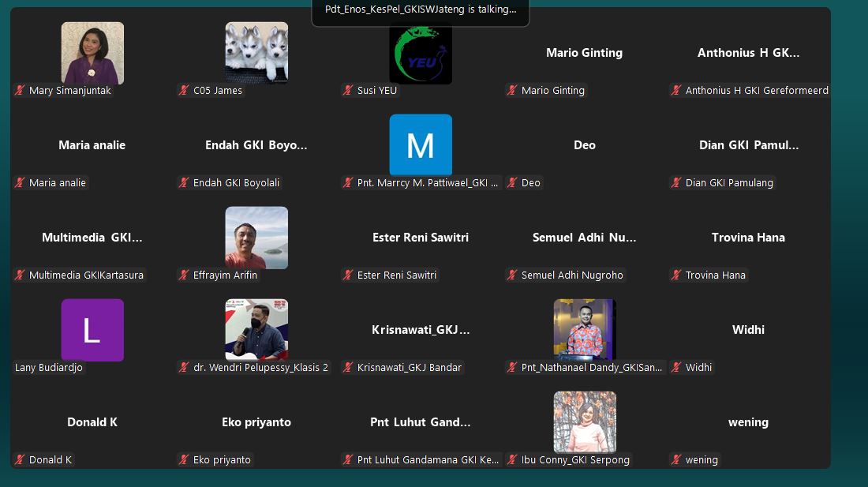Select the muted mic icon for Krisnawati_GKJ Bandar
The width and height of the screenshot is (868, 487).
click(x=348, y=368)
